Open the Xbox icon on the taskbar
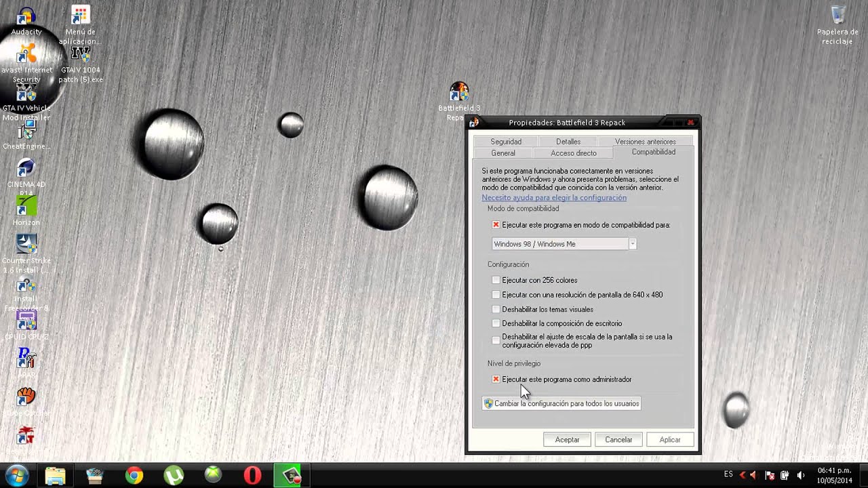 point(213,476)
